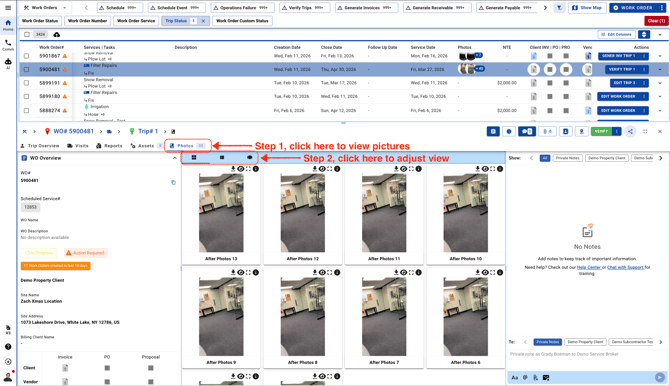
Task: Tick the select-all checkbox above the table
Action: pyautogui.click(x=27, y=35)
